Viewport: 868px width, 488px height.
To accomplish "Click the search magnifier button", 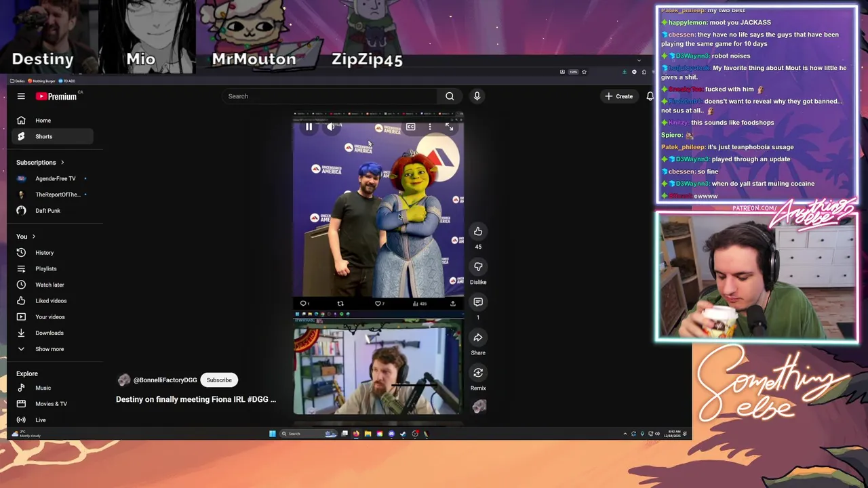I will 450,96.
